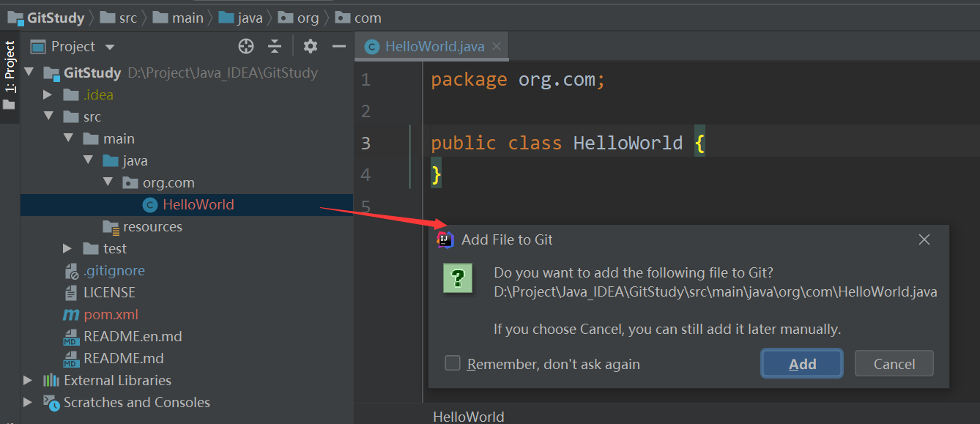
Task: Expand External Libraries arrow
Action: click(x=28, y=380)
